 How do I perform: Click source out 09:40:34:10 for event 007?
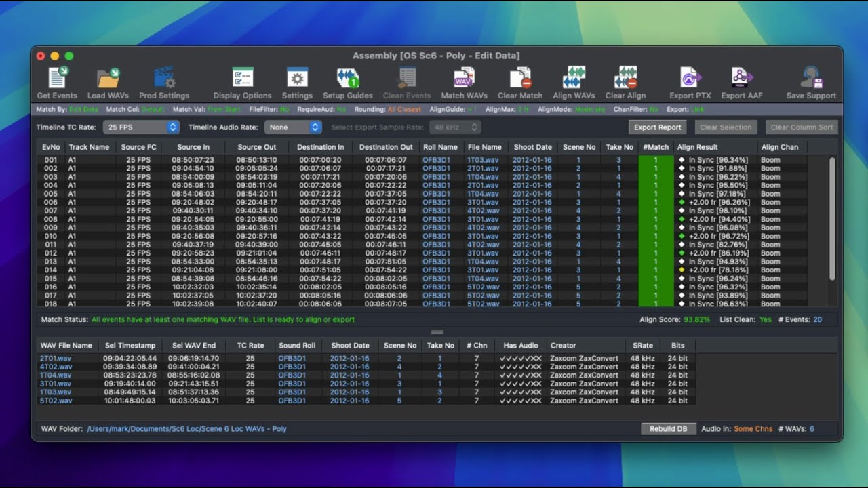257,211
